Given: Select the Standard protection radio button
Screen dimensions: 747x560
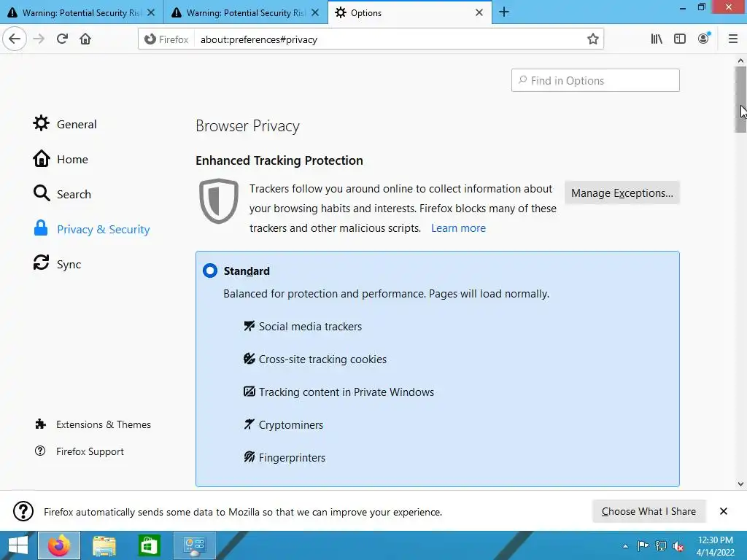Looking at the screenshot, I should pos(210,271).
